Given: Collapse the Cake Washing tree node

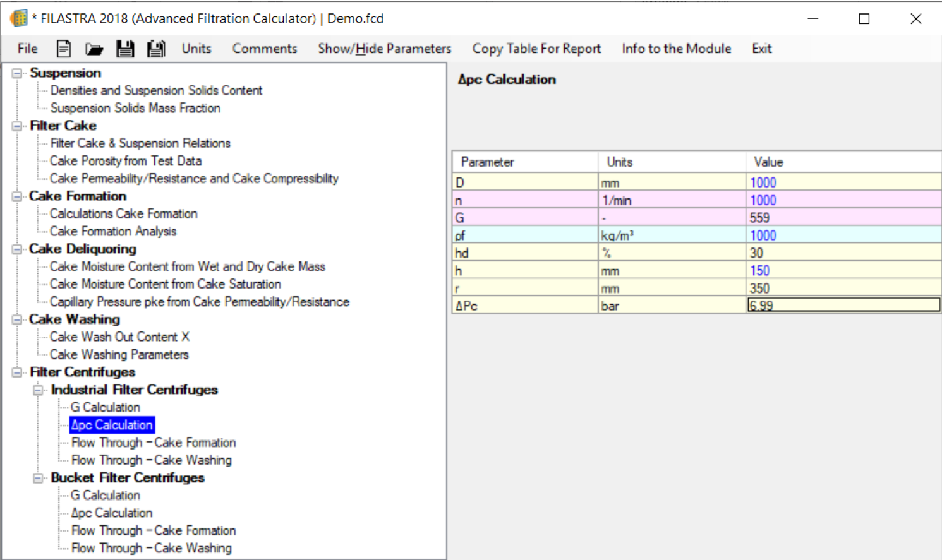Looking at the screenshot, I should 17,319.
